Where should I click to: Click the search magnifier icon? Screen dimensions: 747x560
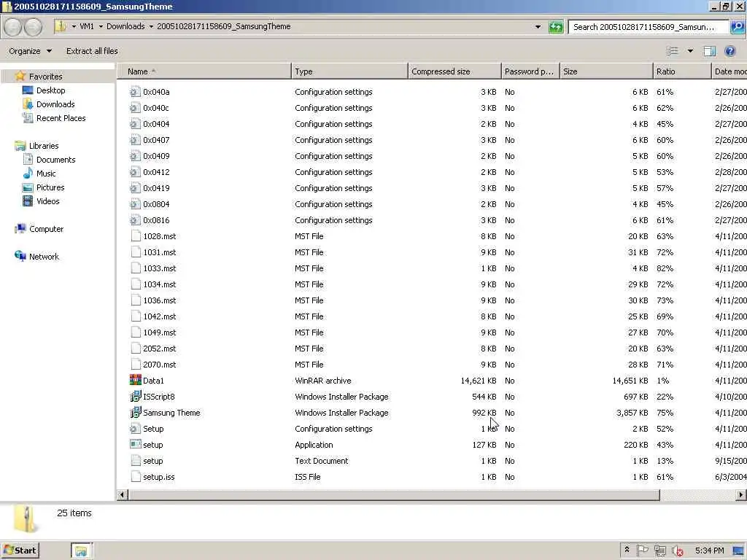737,27
